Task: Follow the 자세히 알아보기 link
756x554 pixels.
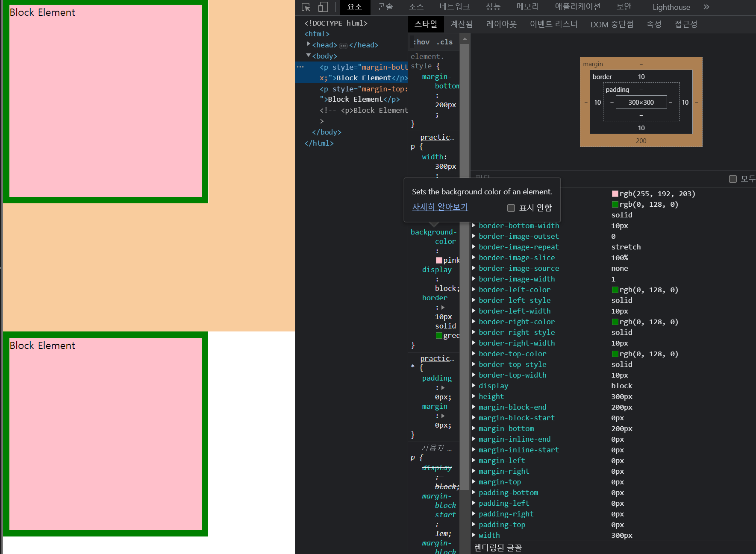Action: pyautogui.click(x=440, y=207)
